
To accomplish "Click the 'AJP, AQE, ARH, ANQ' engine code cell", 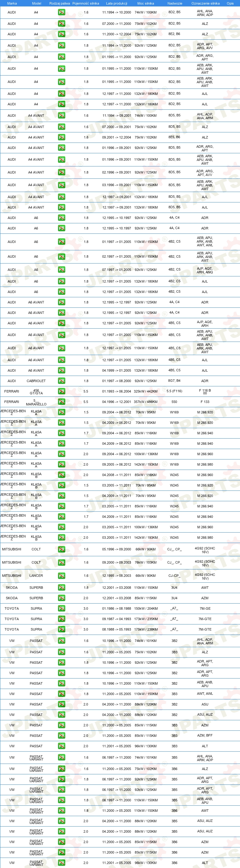I will point(205,270).
